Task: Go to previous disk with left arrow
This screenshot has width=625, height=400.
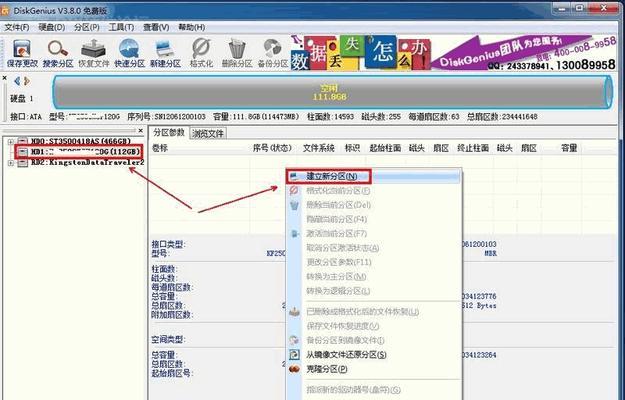Action: 17,81
